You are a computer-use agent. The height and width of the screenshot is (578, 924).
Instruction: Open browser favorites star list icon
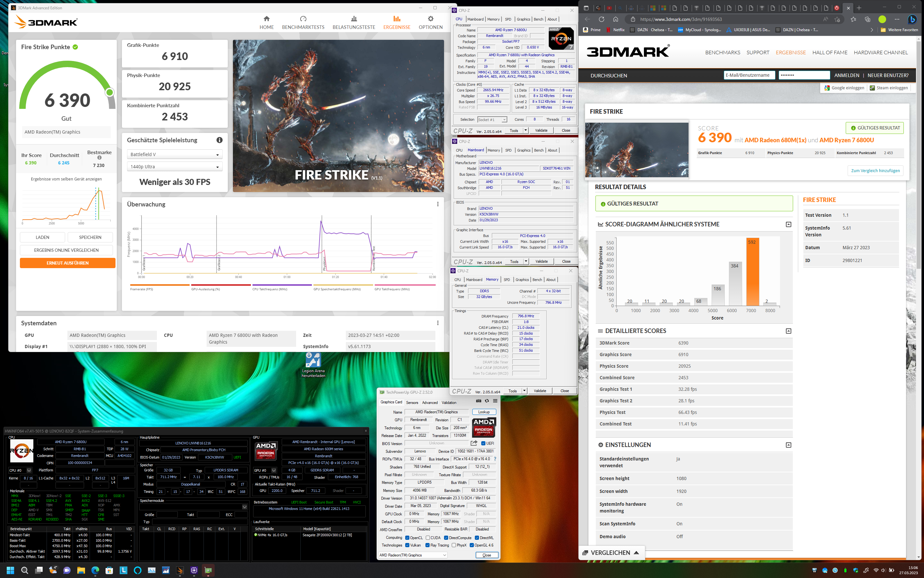[x=853, y=19]
